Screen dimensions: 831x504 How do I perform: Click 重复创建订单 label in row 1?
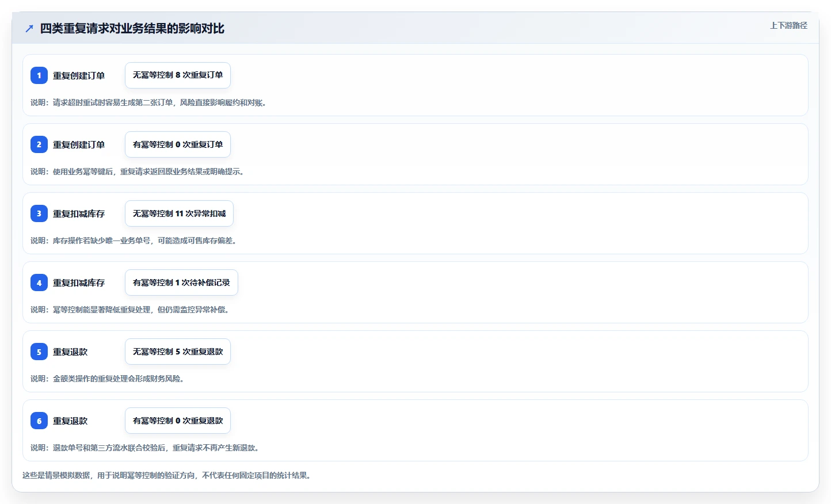pos(79,75)
